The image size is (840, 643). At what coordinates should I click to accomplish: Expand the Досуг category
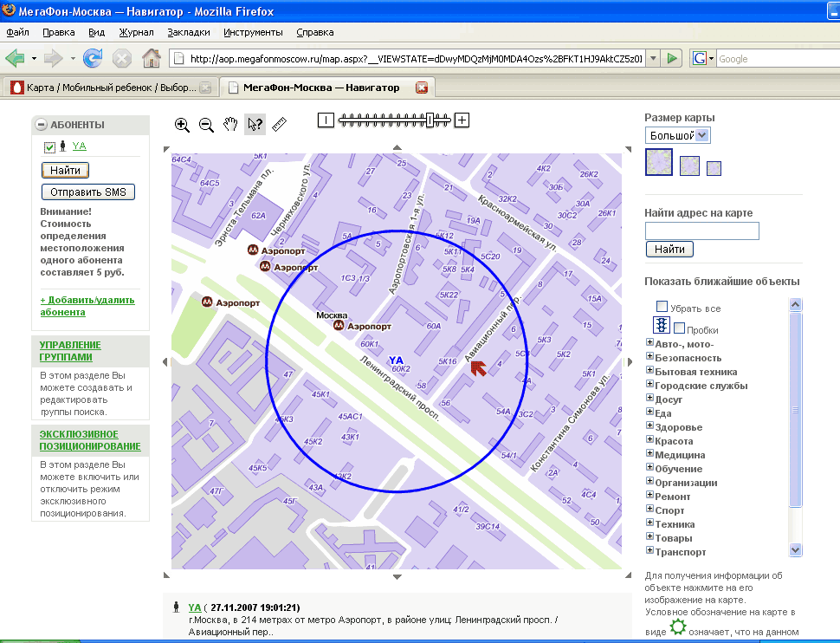[649, 398]
